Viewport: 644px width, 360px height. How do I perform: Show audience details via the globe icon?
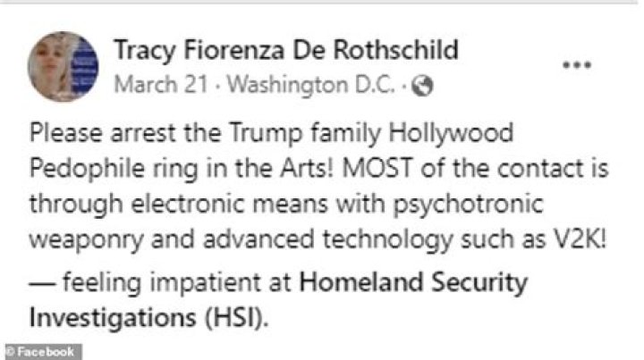coord(422,86)
